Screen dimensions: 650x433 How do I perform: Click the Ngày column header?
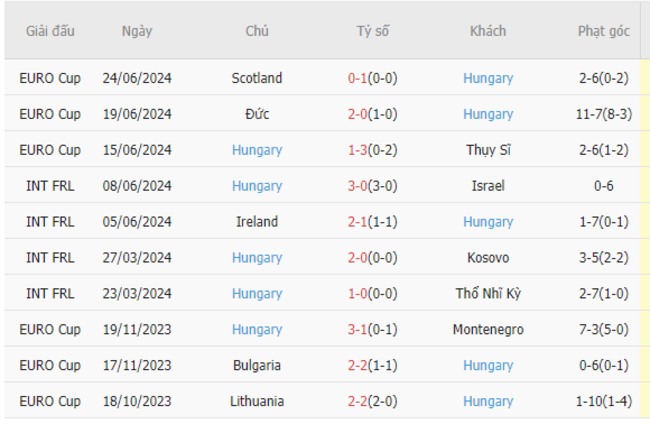137,31
